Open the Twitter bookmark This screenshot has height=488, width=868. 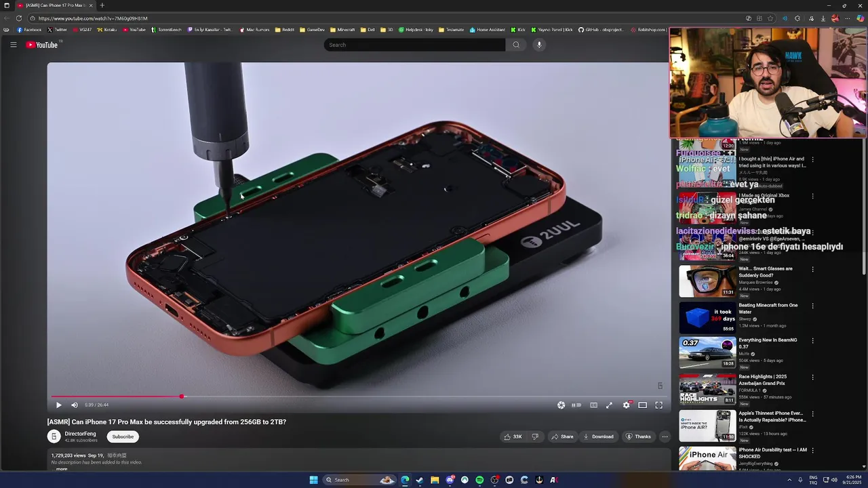pos(58,30)
